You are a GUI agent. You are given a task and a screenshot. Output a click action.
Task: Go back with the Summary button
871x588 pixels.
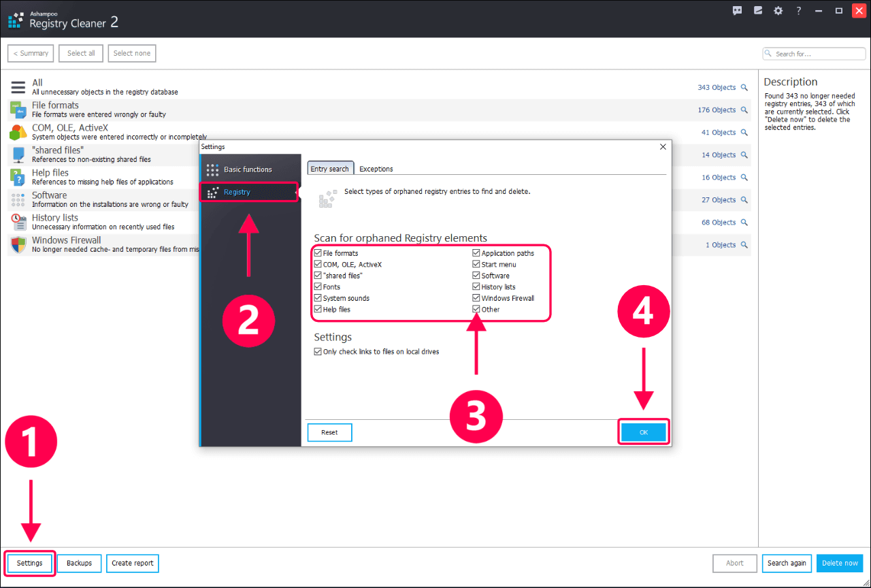[x=31, y=53]
